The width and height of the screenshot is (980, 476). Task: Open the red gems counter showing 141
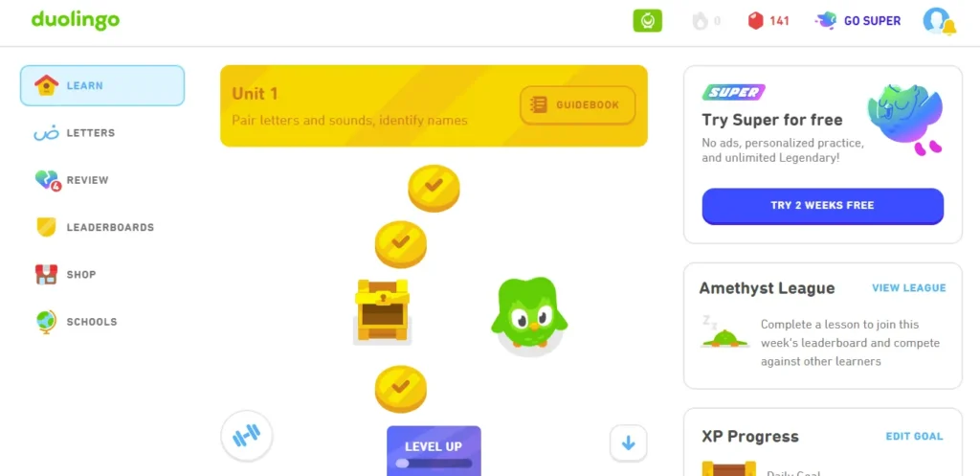pos(768,21)
